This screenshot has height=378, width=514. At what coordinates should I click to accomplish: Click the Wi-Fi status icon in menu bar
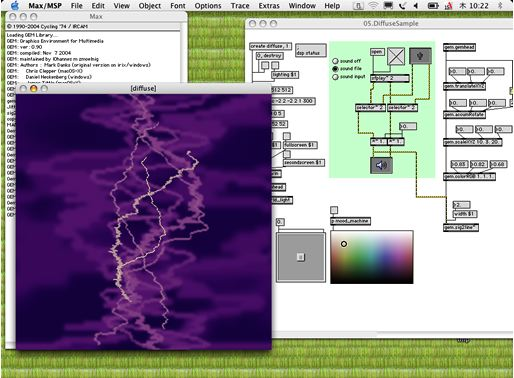373,5
